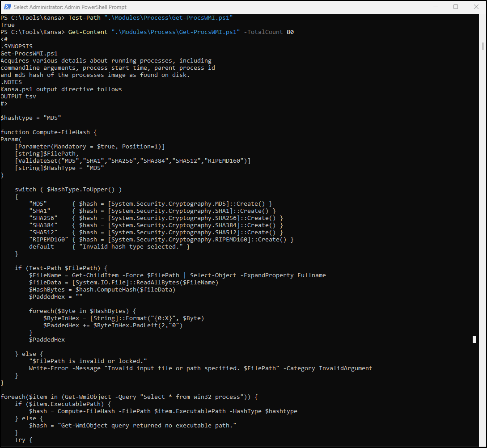Click '[Parameter(Mandatory = $true, Position=1)]' line
Image resolution: width=487 pixels, height=448 pixels.
click(x=90, y=146)
